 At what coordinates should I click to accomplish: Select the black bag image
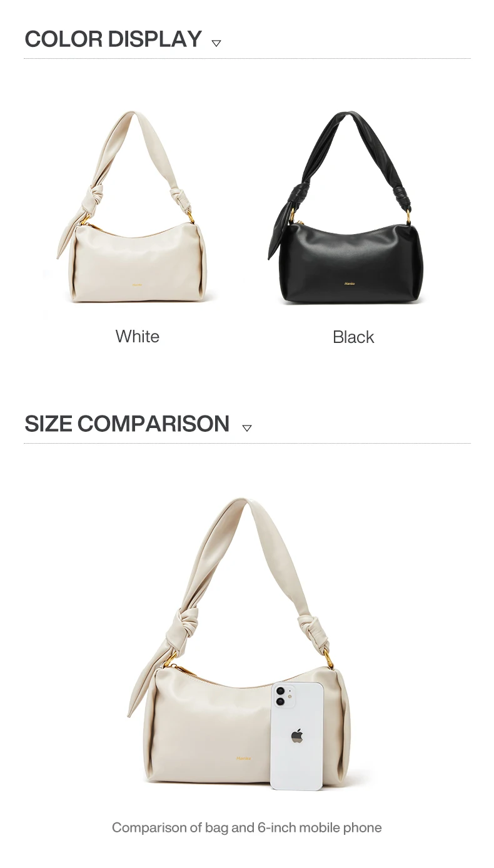pos(346,208)
